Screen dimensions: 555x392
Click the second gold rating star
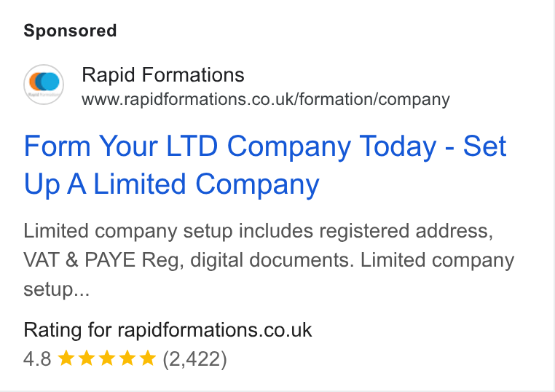(87, 358)
